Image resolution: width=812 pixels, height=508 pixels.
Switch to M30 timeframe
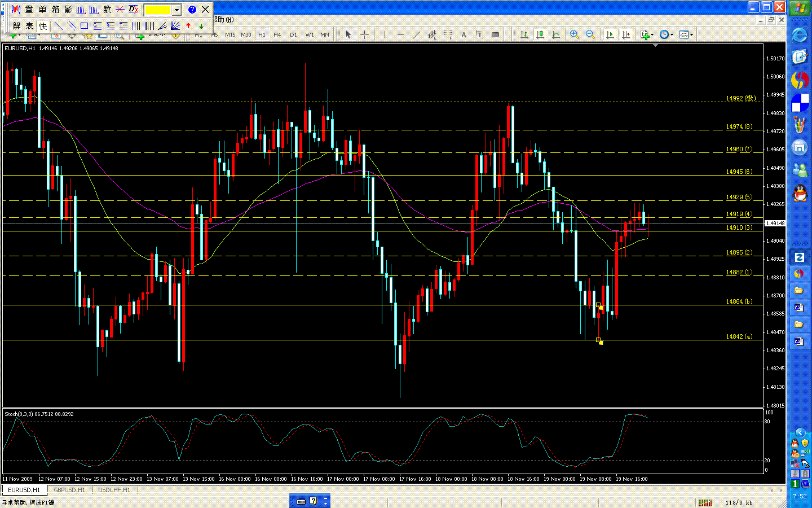(246, 35)
